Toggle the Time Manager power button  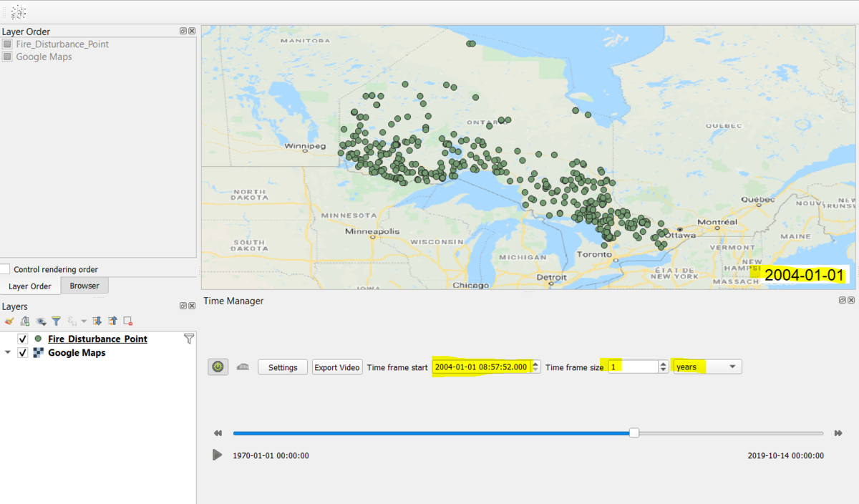(218, 367)
